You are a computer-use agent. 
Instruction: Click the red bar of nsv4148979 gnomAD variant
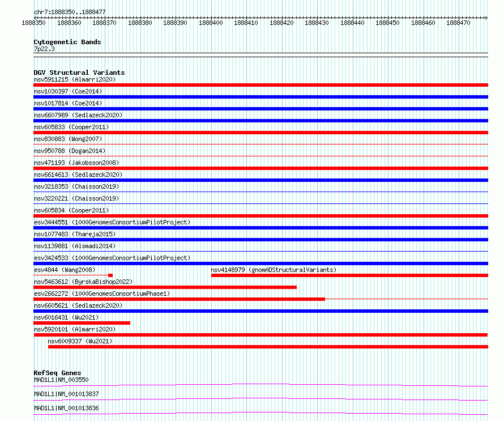tap(350, 275)
